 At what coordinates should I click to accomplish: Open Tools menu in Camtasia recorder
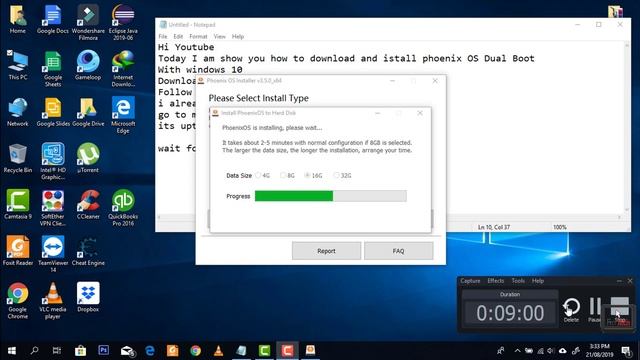point(518,281)
